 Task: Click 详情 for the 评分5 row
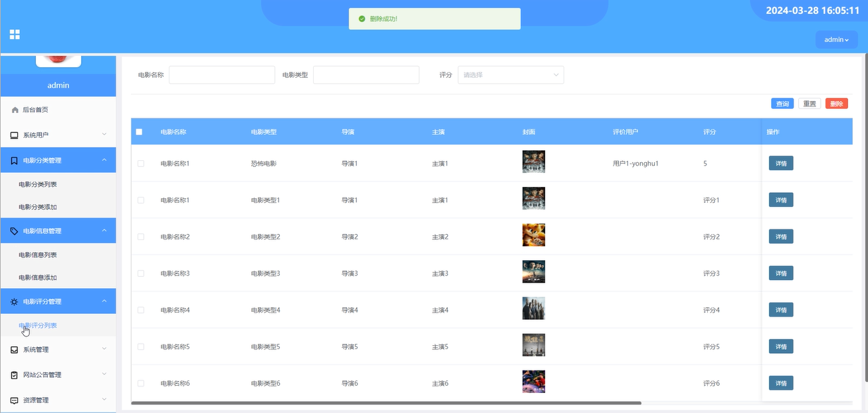[781, 346]
